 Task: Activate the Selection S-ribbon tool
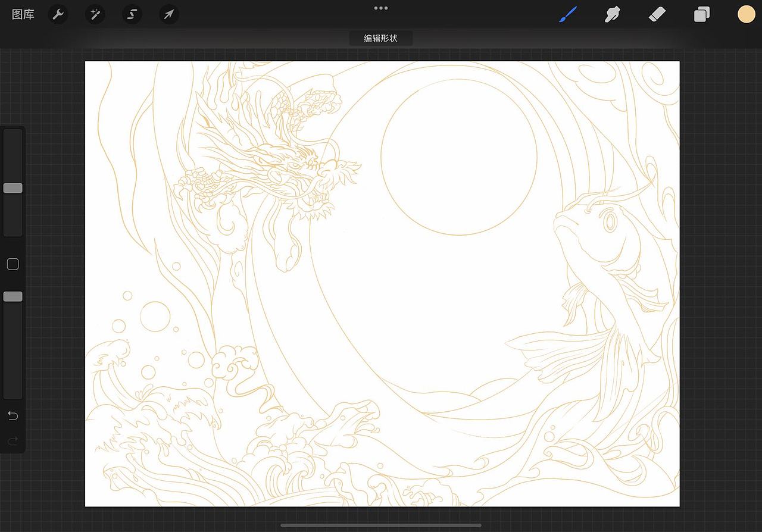click(132, 14)
